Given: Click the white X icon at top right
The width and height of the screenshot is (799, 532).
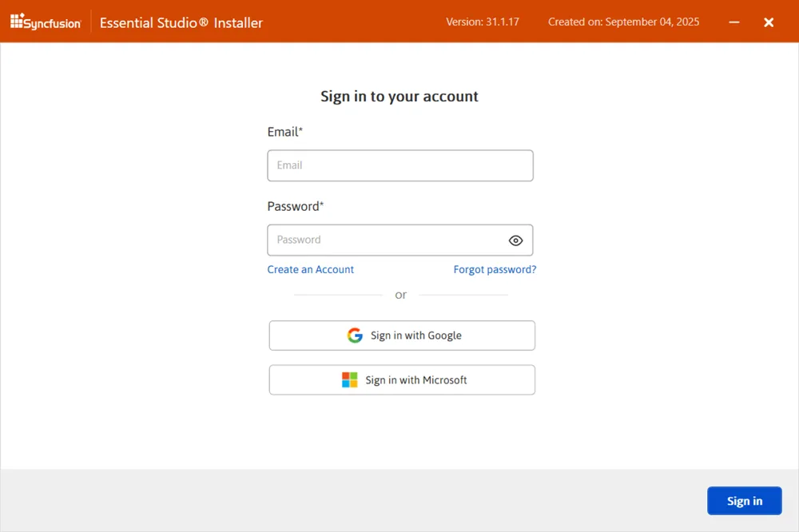Looking at the screenshot, I should coord(769,22).
